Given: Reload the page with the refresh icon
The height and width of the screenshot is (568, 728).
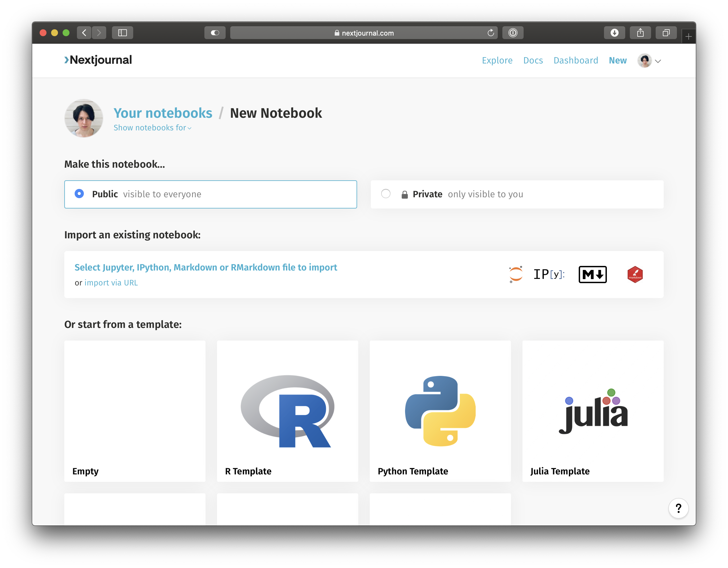Looking at the screenshot, I should pyautogui.click(x=490, y=33).
